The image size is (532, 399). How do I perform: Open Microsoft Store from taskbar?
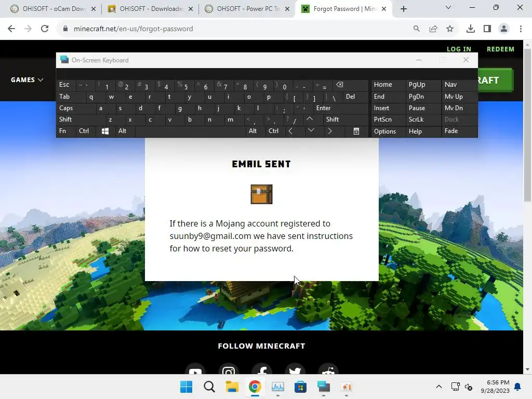point(301,387)
